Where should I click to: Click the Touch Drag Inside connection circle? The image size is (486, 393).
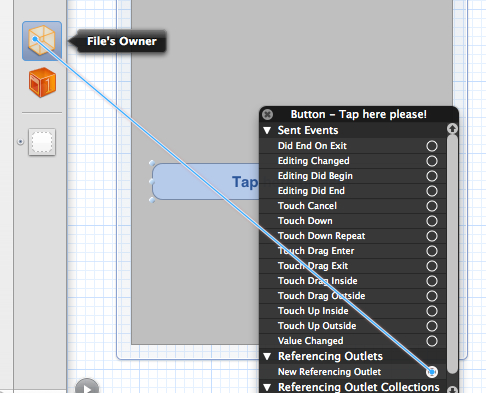pyautogui.click(x=432, y=281)
